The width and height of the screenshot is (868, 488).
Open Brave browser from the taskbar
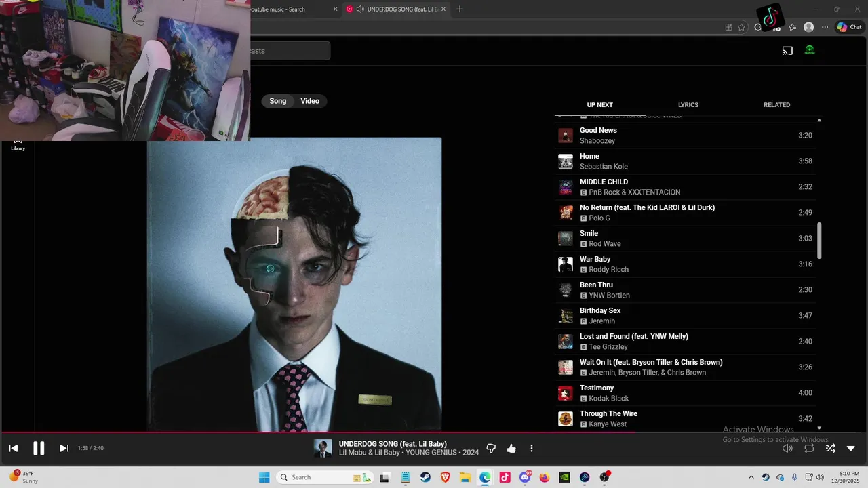[x=445, y=477]
